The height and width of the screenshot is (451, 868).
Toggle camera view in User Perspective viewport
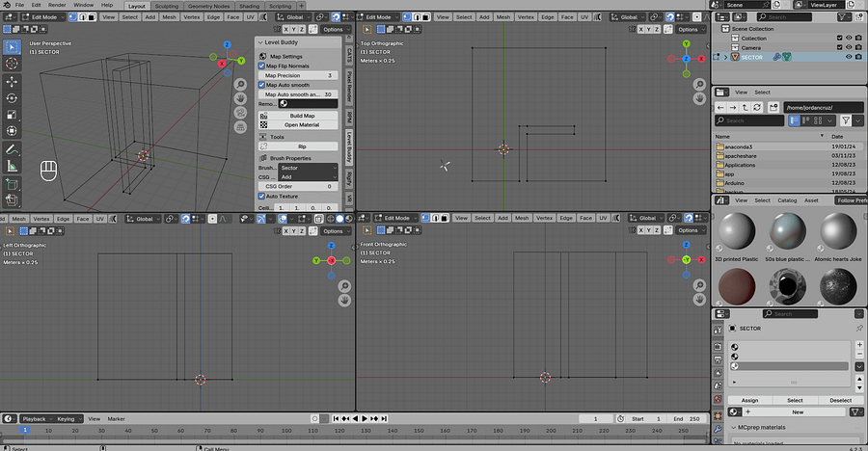[x=240, y=113]
